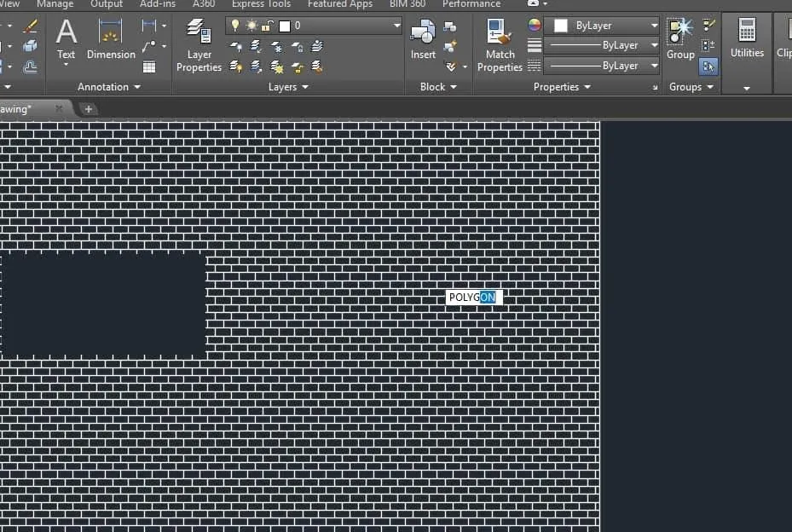The height and width of the screenshot is (532, 792).
Task: Click the Make Current layer icon
Action: (317, 47)
